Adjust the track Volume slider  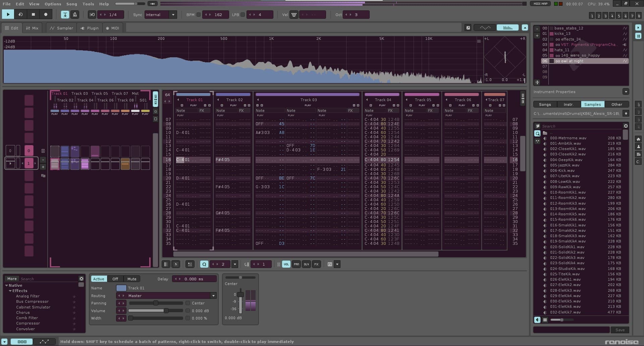tap(156, 311)
